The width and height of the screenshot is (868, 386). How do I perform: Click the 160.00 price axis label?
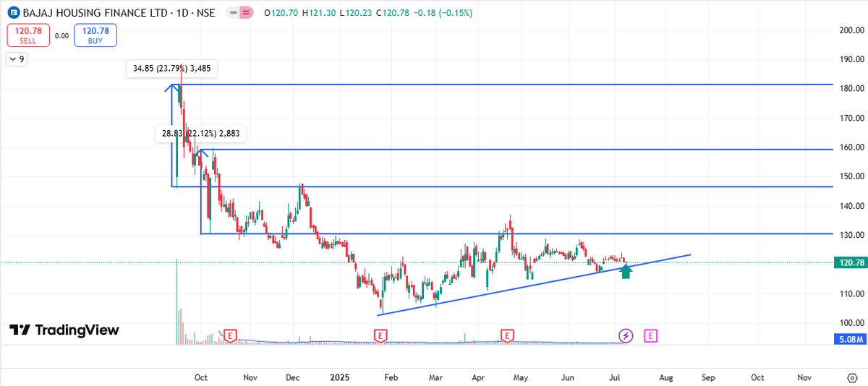(x=851, y=147)
